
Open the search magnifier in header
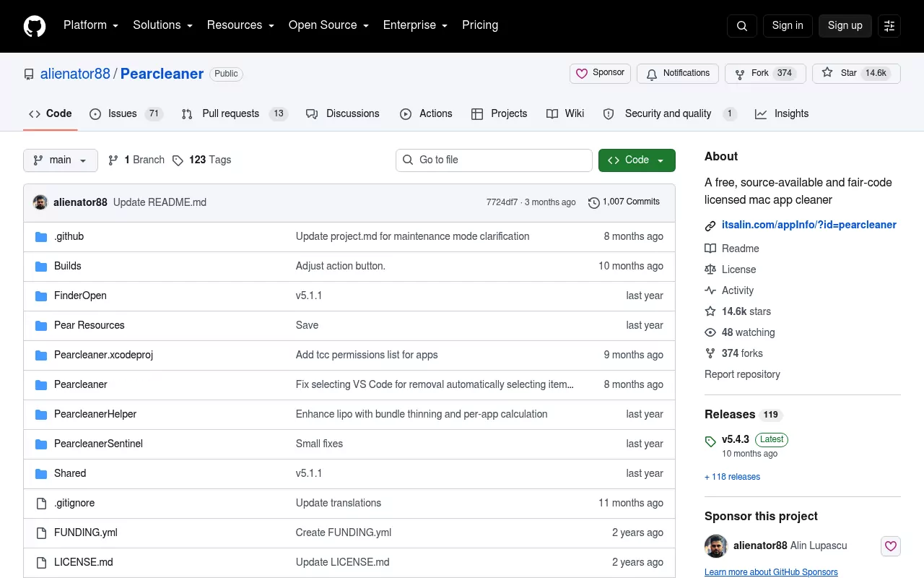[x=742, y=26]
